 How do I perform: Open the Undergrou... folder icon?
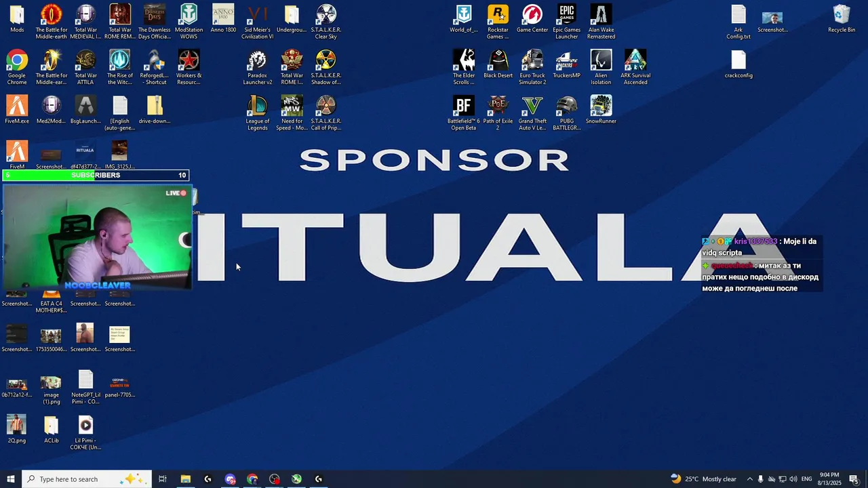(292, 19)
